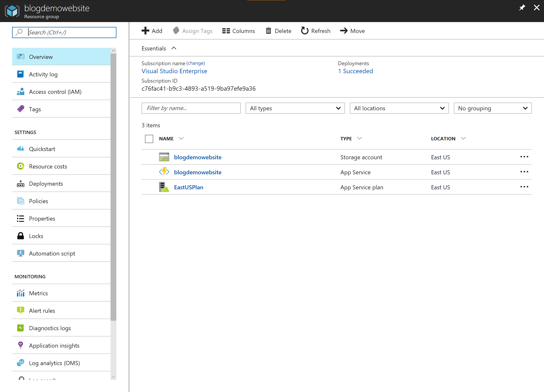Click the App Service lightning bolt icon
The width and height of the screenshot is (544, 392).
(164, 172)
